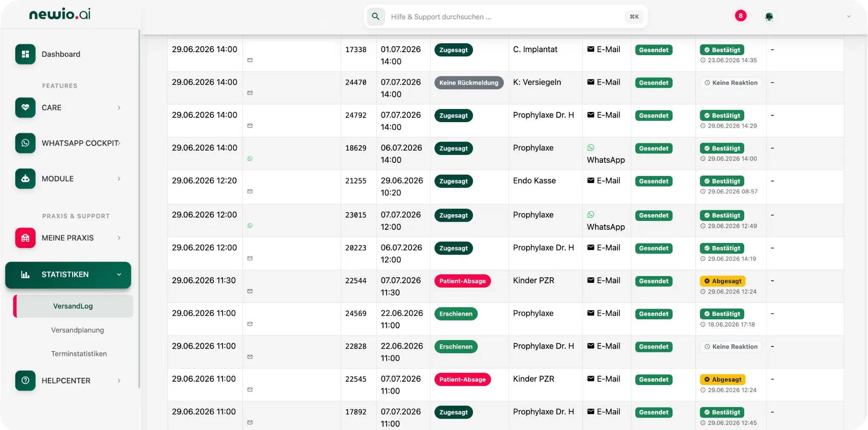This screenshot has height=430, width=868.
Task: Open Terminstatistiken submenu item
Action: coord(79,354)
